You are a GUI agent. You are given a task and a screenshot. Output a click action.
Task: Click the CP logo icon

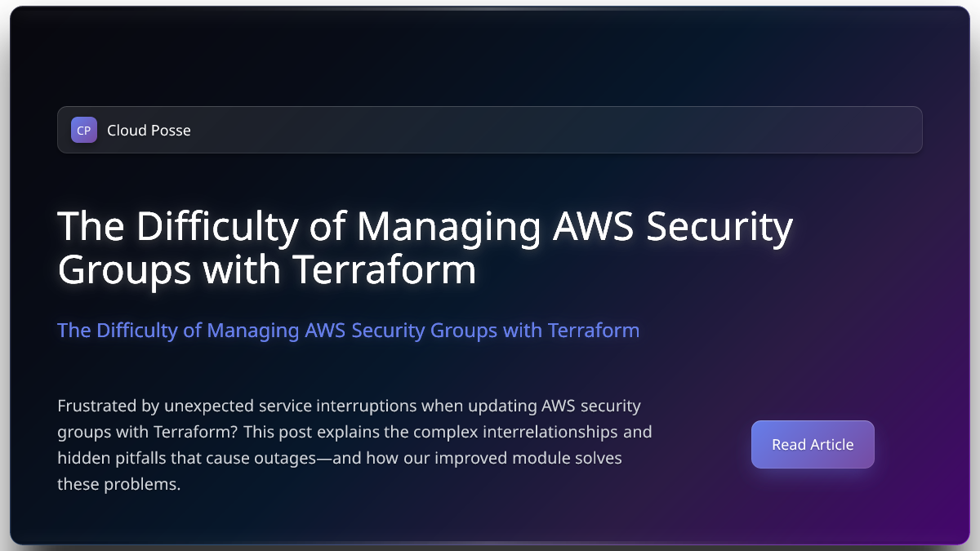(83, 130)
